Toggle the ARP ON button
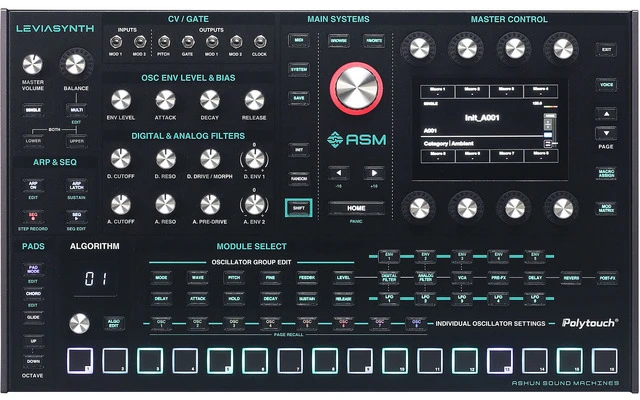The image size is (640, 400). [34, 185]
